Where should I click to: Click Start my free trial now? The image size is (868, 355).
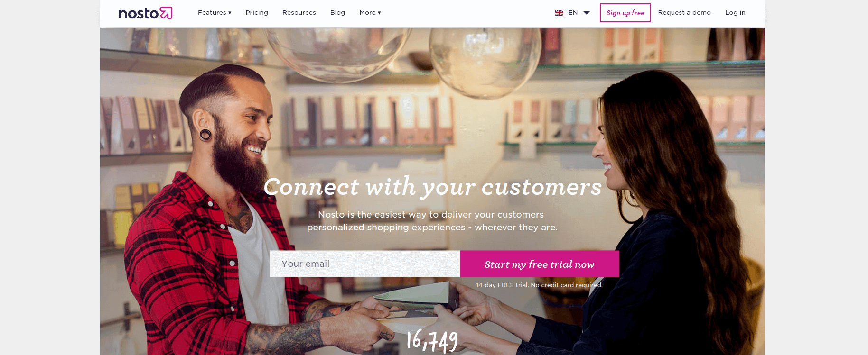(x=540, y=264)
